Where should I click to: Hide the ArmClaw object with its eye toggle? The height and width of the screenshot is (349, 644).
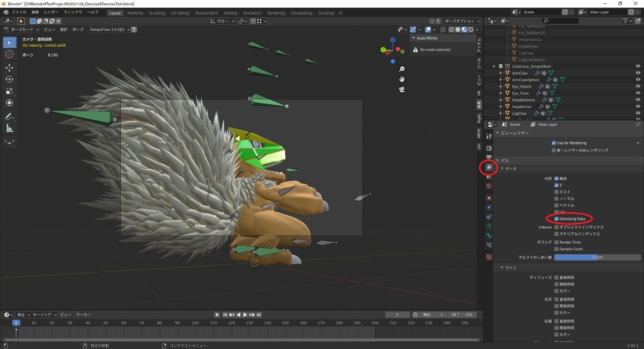tap(638, 72)
